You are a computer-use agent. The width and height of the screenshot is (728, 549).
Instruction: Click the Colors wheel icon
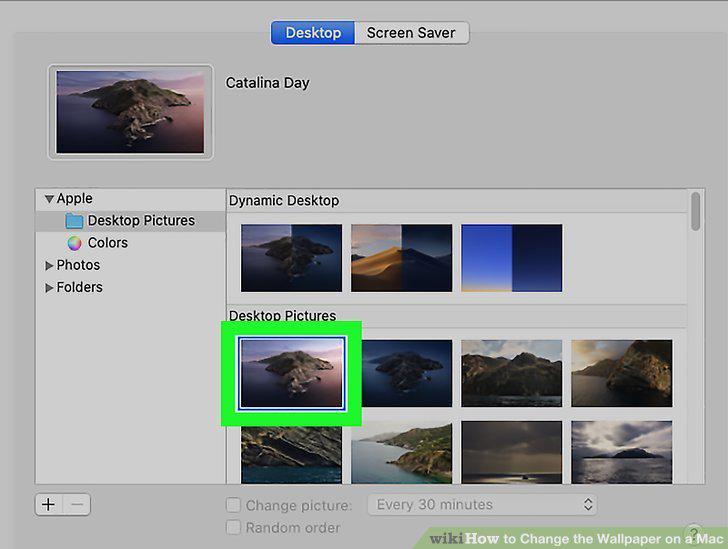coord(74,243)
